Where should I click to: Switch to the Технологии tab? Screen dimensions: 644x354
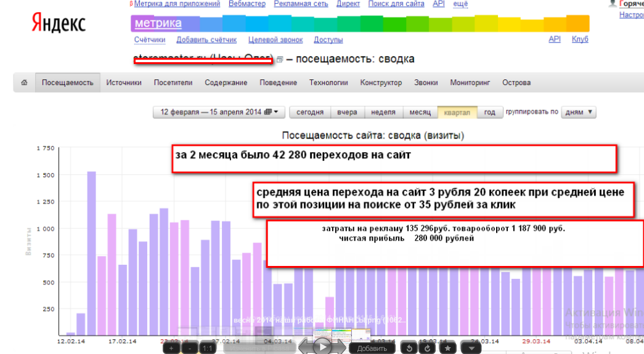[x=328, y=82]
